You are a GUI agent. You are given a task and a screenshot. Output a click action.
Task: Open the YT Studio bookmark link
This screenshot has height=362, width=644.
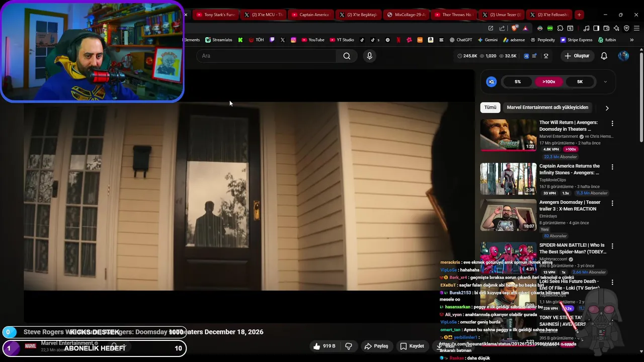(x=342, y=40)
